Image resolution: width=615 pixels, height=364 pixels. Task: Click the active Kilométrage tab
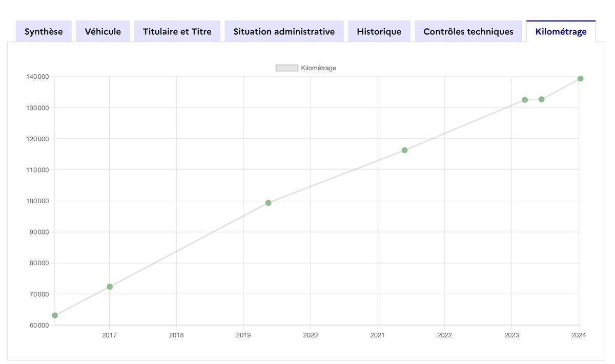tap(561, 32)
